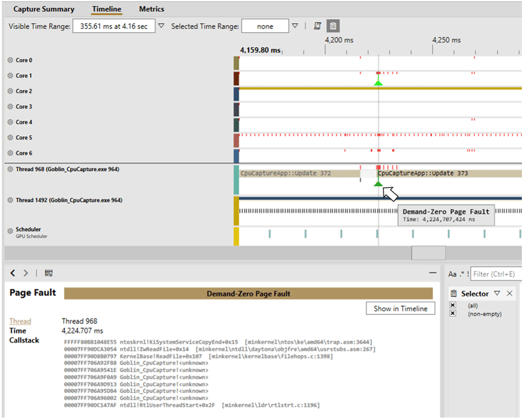This screenshot has width=522, height=420.
Task: Click the Selected Time Range field showing none
Action: 265,26
